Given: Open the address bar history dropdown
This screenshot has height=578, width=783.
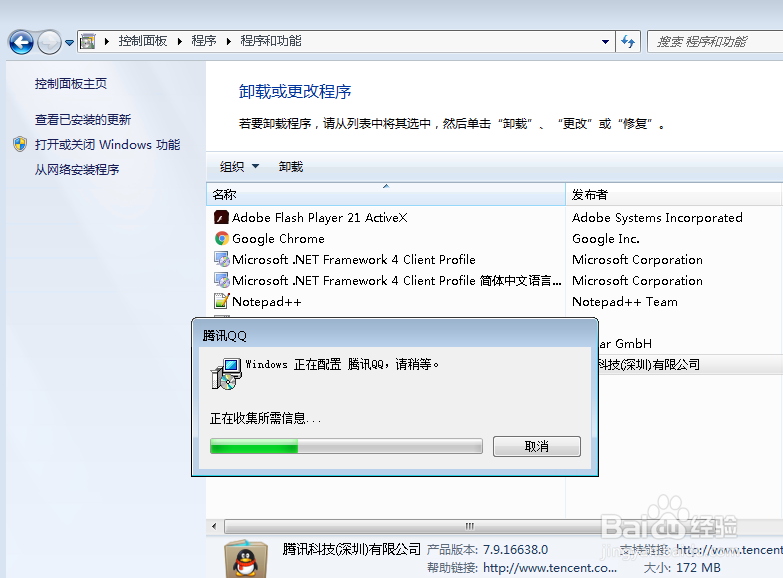Looking at the screenshot, I should pyautogui.click(x=605, y=42).
